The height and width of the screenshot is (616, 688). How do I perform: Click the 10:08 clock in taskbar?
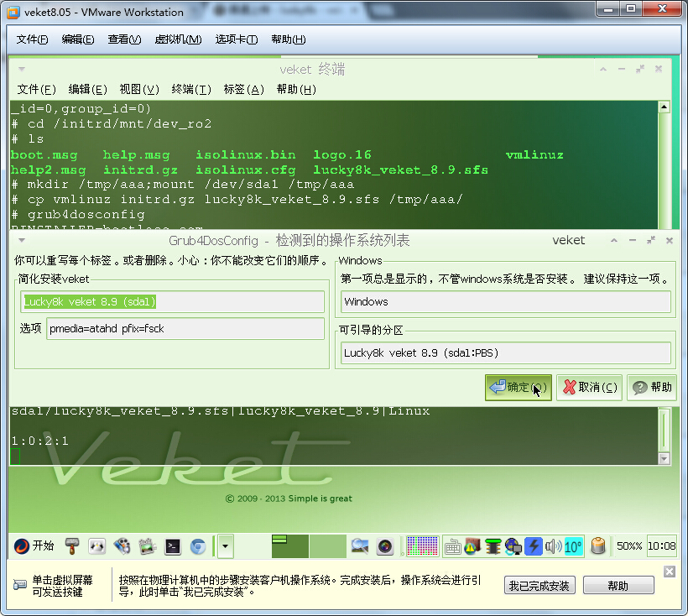[662, 546]
